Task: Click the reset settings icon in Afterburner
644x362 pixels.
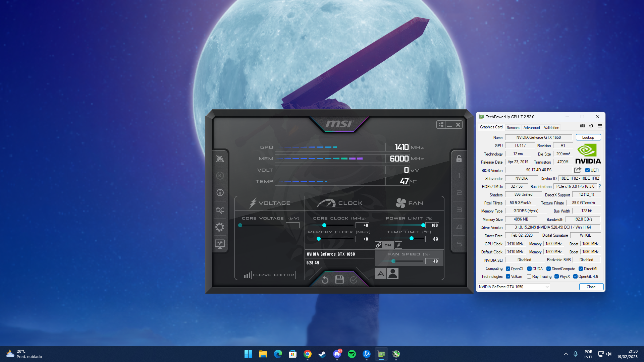Action: pyautogui.click(x=325, y=280)
